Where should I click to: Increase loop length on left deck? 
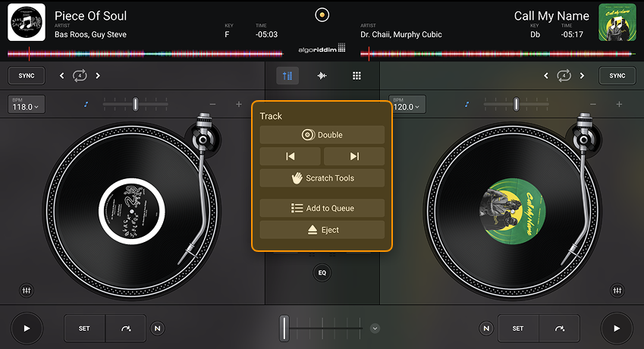click(98, 76)
